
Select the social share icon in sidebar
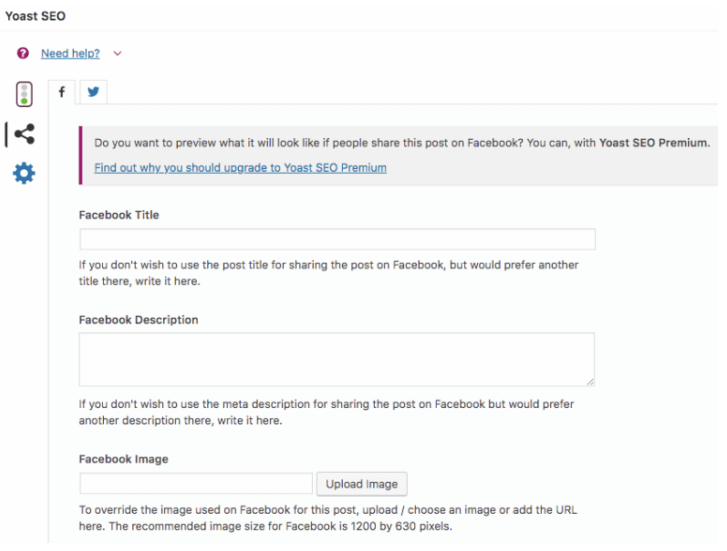(25, 134)
